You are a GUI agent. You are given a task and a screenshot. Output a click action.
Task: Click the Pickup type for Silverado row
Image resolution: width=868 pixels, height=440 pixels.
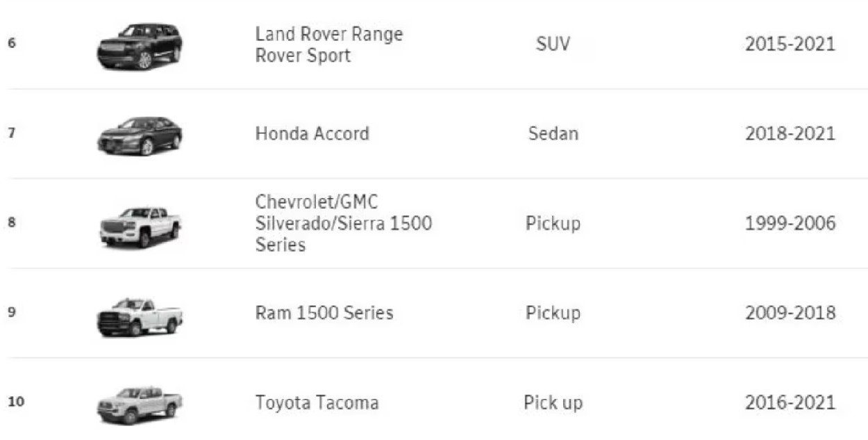tap(553, 224)
